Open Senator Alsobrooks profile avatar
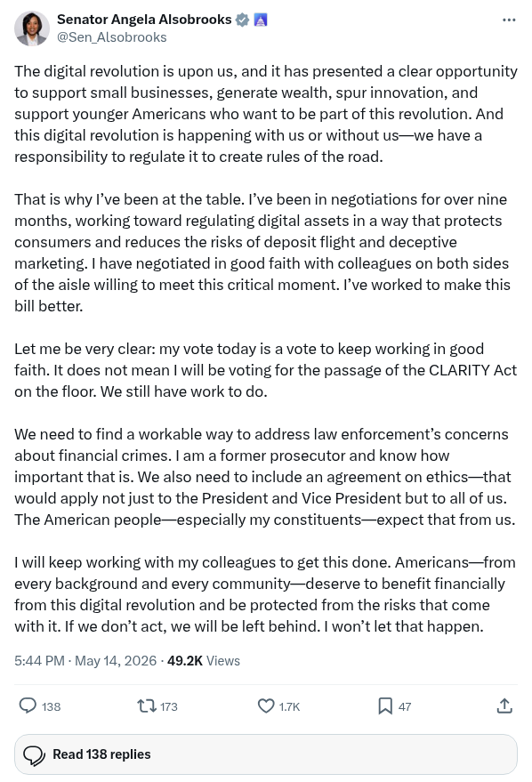The image size is (532, 782). coord(32,28)
